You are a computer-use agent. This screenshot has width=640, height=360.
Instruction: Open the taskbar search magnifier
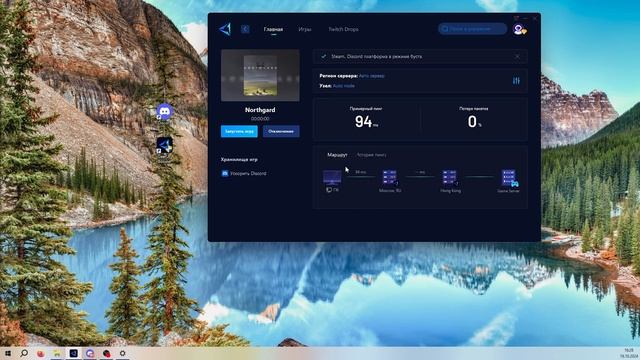tap(24, 353)
